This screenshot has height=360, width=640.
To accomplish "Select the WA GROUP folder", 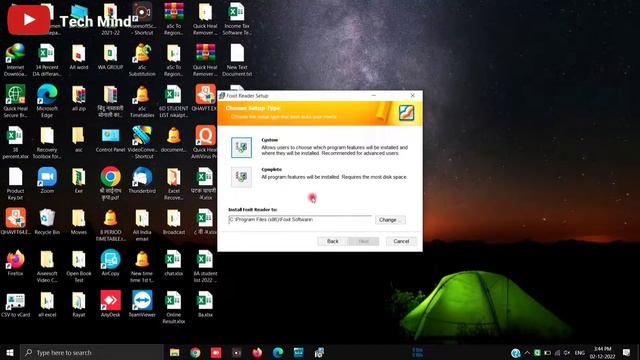I will click(x=111, y=57).
